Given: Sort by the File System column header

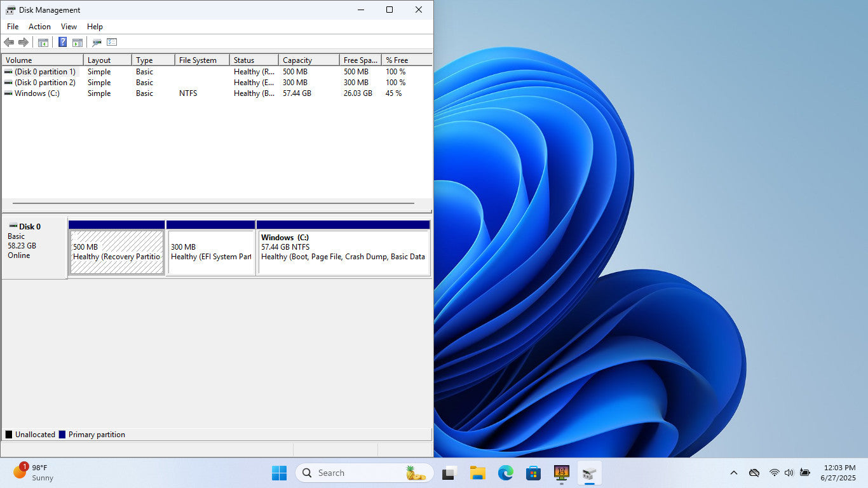Looking at the screenshot, I should tap(202, 60).
